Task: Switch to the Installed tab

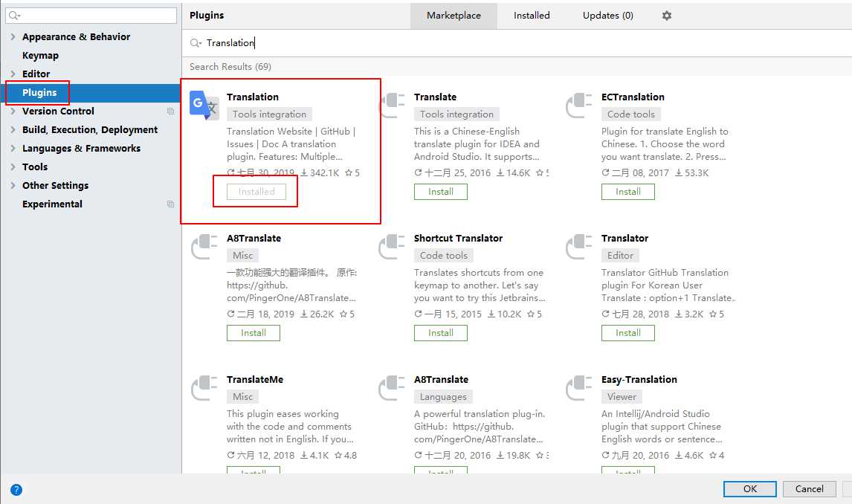Action: pos(532,15)
